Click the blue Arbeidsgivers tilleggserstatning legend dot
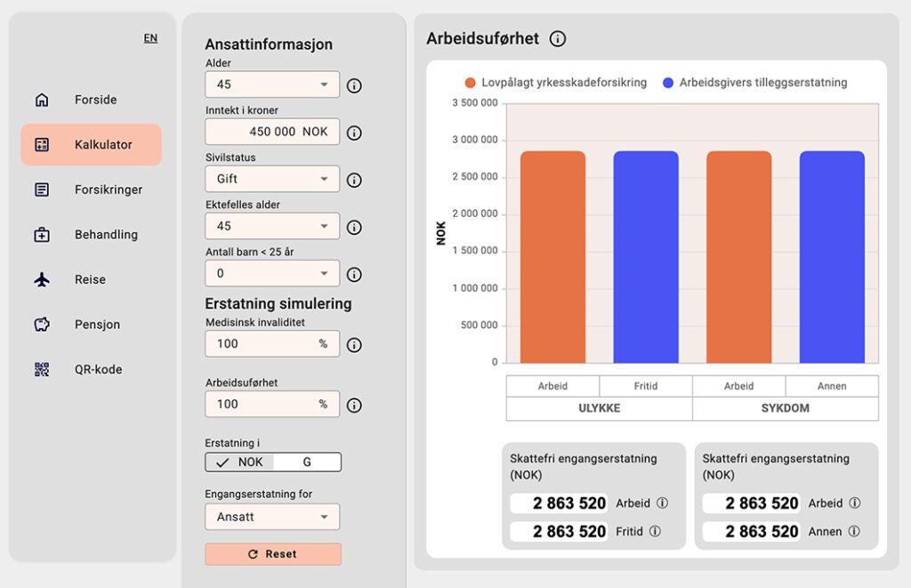 (668, 83)
